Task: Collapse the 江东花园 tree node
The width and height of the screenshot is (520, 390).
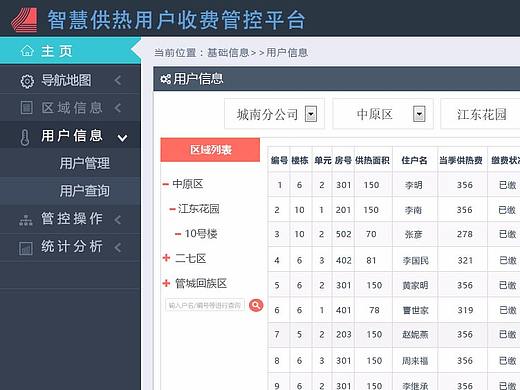Action: pos(172,209)
